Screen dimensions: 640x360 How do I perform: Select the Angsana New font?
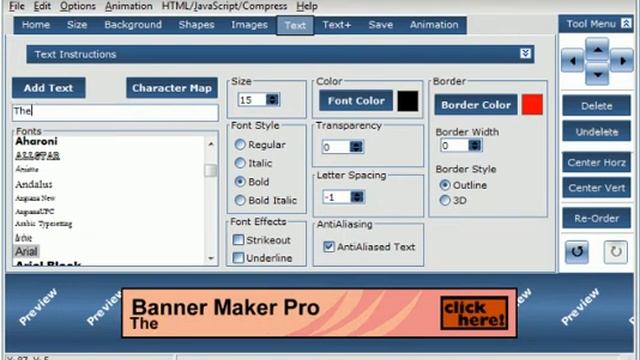35,198
